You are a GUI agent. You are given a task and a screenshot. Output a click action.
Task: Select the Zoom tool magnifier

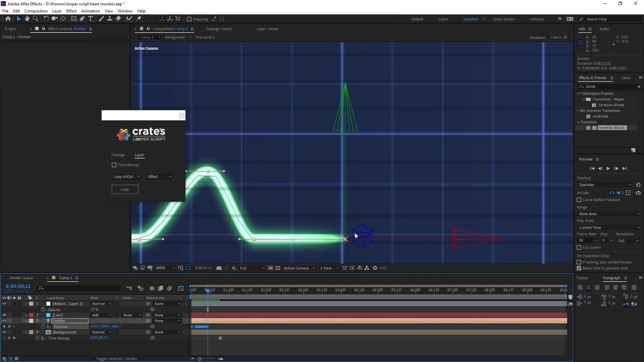[36, 19]
